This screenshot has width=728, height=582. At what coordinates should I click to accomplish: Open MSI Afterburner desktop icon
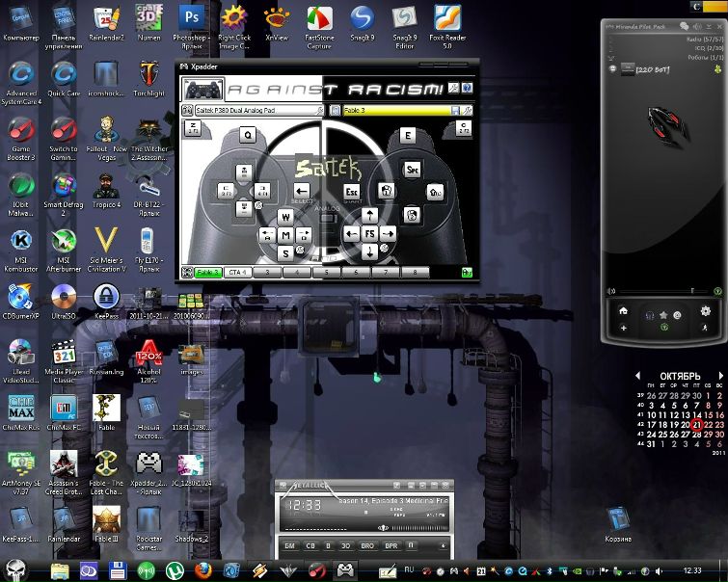tap(64, 251)
